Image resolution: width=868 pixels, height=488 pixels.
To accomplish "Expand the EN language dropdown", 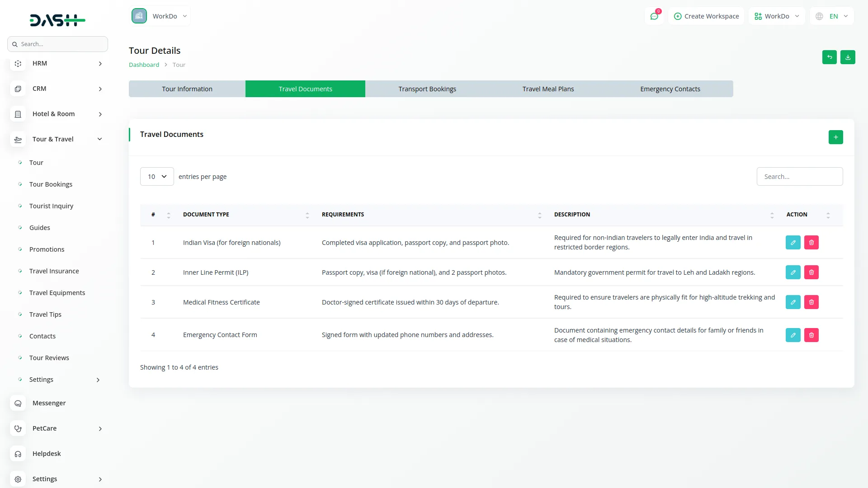I will click(833, 16).
